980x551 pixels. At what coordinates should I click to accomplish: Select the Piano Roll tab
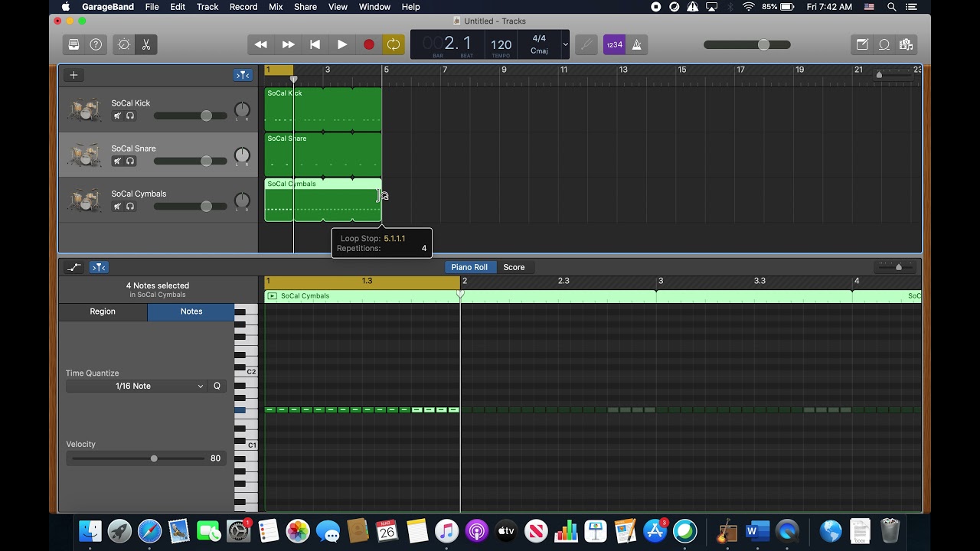[x=469, y=267]
